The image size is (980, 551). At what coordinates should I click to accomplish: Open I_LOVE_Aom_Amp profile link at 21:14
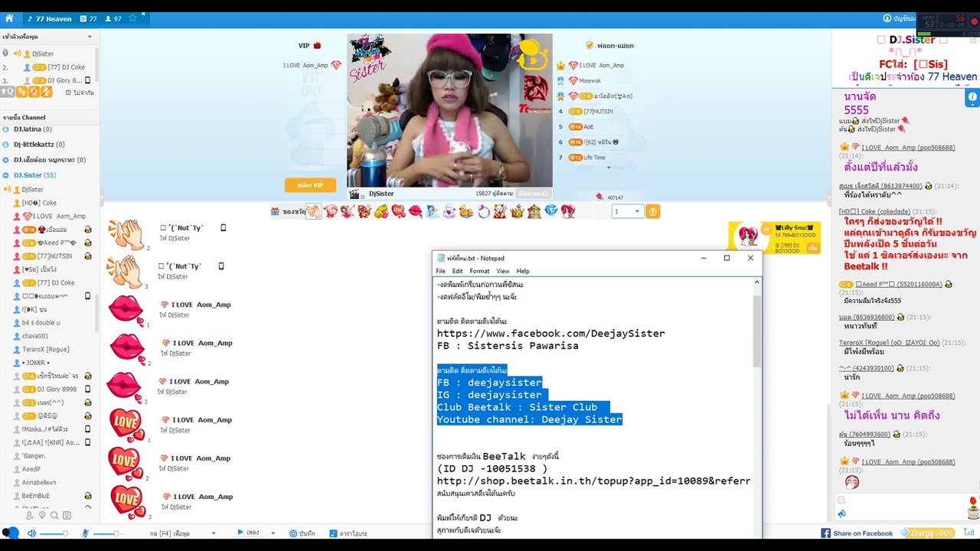pyautogui.click(x=908, y=147)
